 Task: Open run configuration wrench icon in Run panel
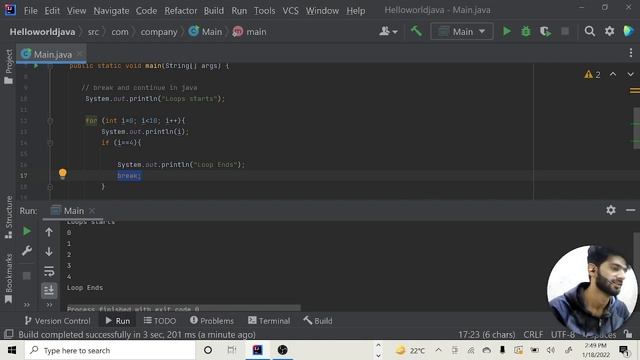pos(27,251)
